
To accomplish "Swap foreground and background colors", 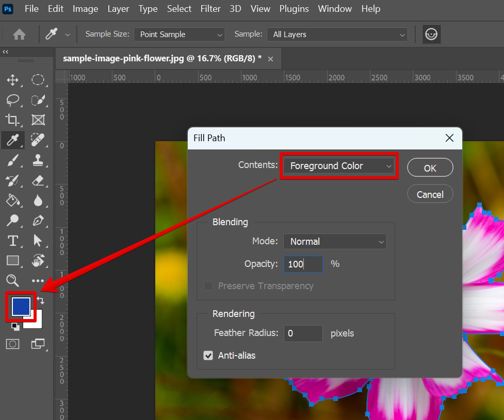I will [41, 300].
